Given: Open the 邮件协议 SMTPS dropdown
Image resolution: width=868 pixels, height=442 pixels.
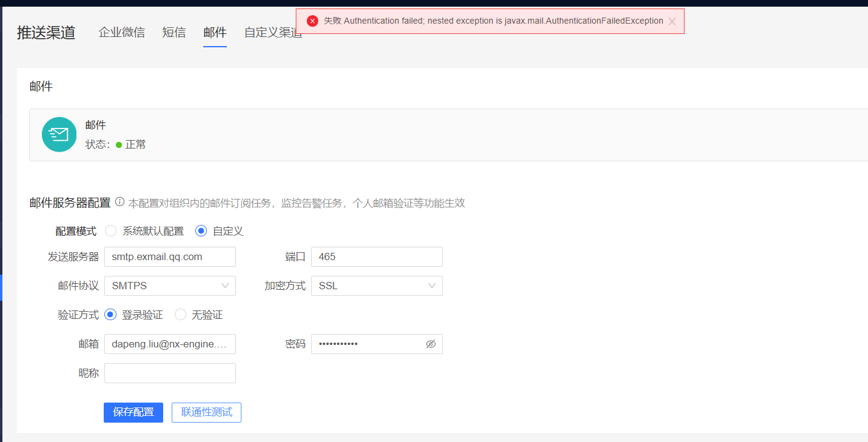Looking at the screenshot, I should click(x=170, y=286).
